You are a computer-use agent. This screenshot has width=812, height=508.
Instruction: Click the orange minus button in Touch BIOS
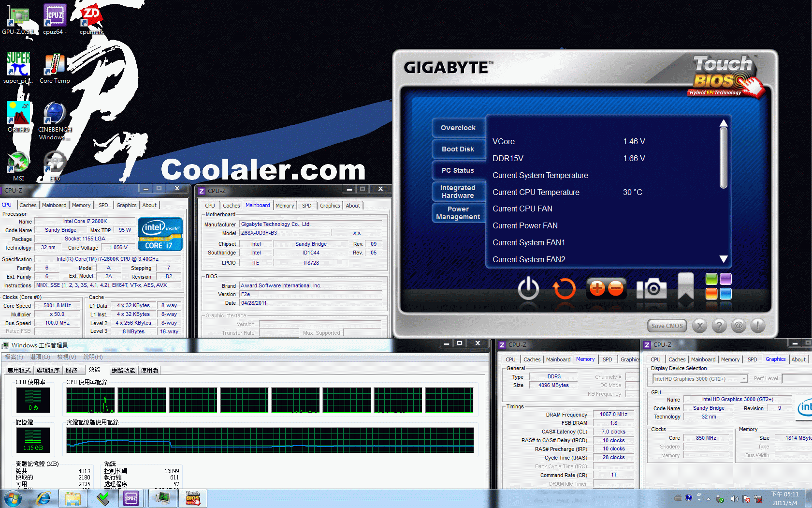(616, 288)
